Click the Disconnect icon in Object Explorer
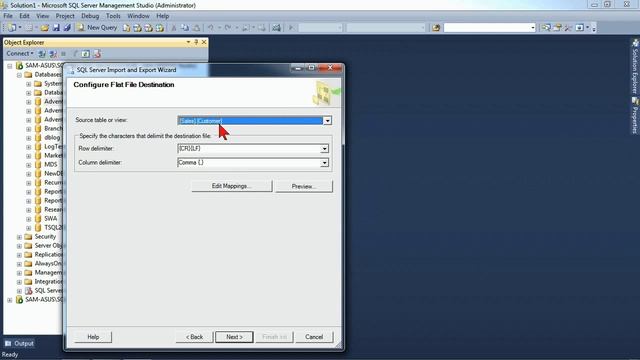The image size is (640, 360). [53, 54]
